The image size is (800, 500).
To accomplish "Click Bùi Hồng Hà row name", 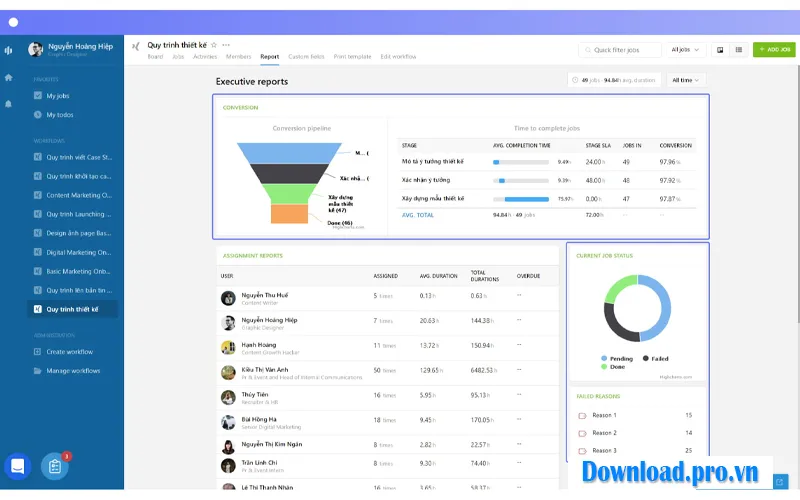I will coord(259,419).
